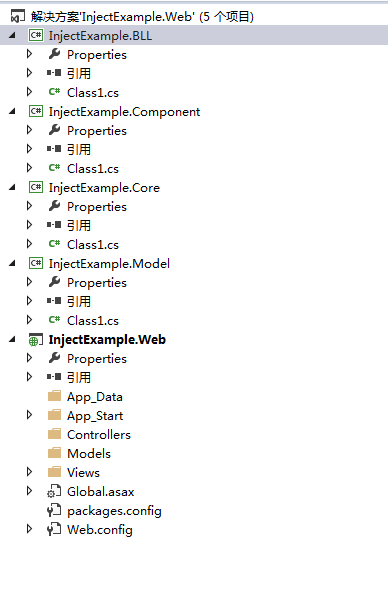
Task: Click the Controllers folder icon
Action: (x=54, y=434)
